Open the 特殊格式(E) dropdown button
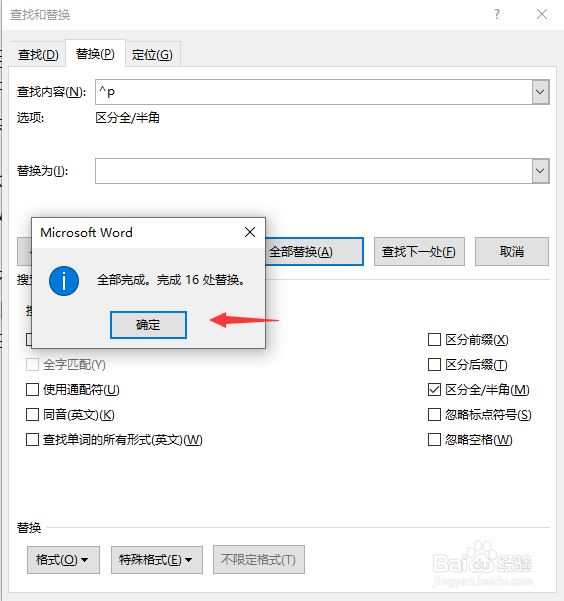This screenshot has width=564, height=601. click(157, 560)
